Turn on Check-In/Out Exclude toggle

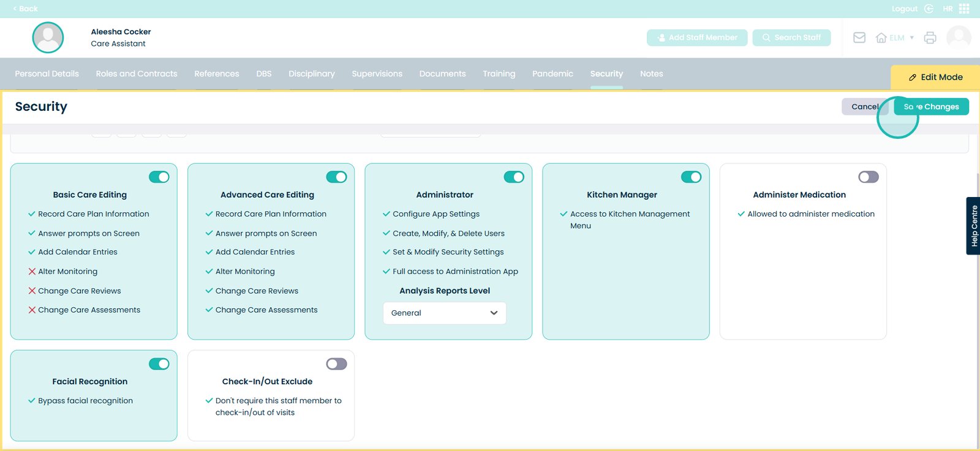pyautogui.click(x=336, y=364)
